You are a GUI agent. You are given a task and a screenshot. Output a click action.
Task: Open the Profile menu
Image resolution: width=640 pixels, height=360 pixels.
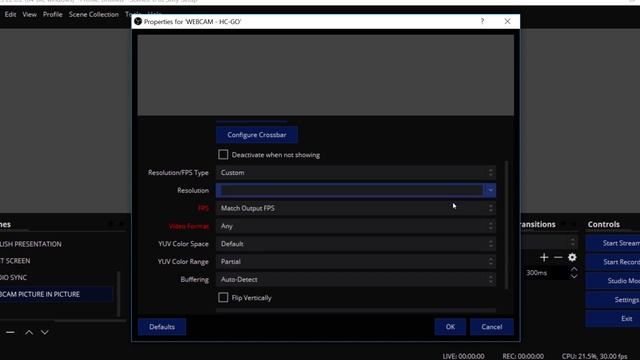pyautogui.click(x=53, y=14)
